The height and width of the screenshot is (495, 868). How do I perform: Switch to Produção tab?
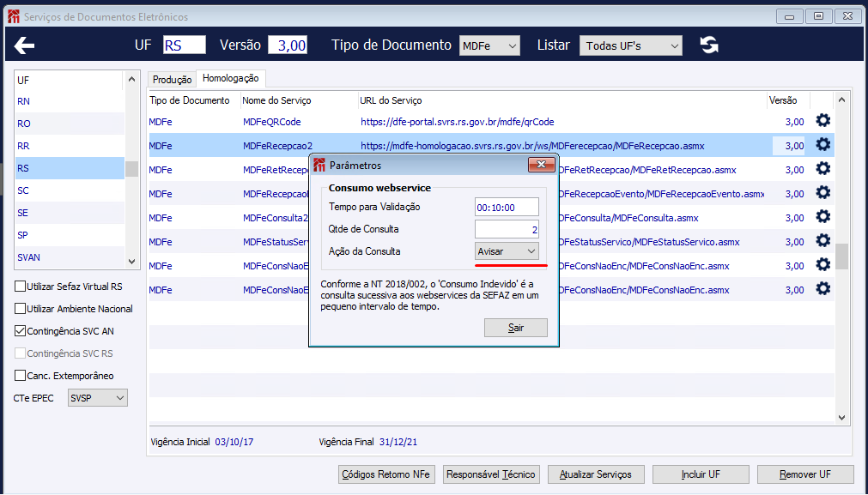pyautogui.click(x=172, y=80)
